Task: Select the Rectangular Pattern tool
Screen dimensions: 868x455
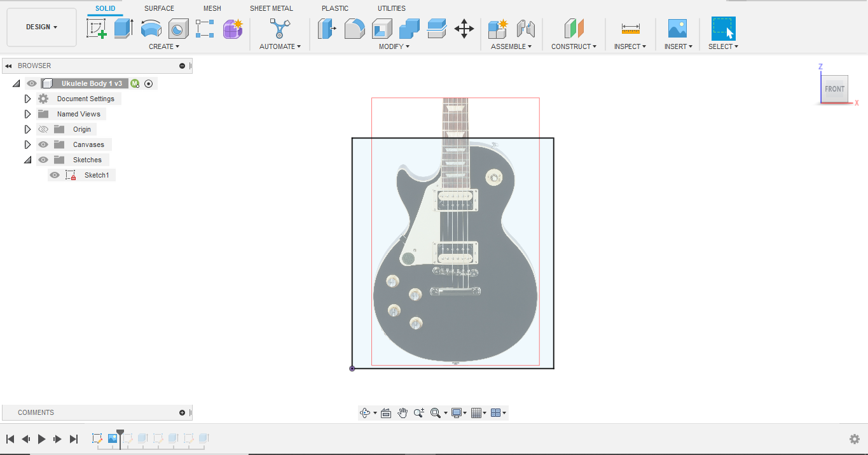Action: pyautogui.click(x=205, y=29)
